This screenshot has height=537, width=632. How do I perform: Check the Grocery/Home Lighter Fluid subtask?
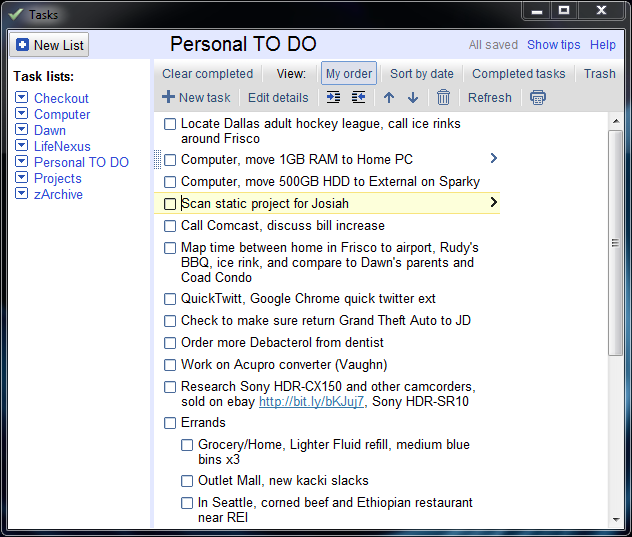click(187, 445)
